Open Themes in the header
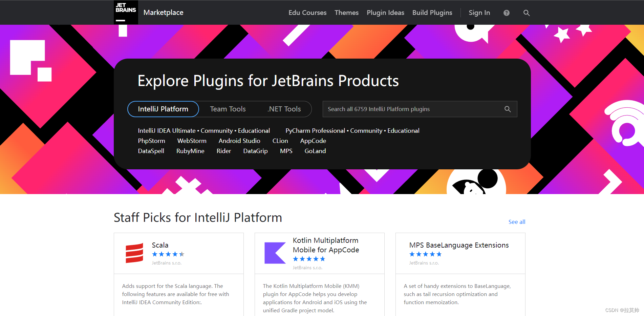The image size is (644, 316). click(x=346, y=13)
